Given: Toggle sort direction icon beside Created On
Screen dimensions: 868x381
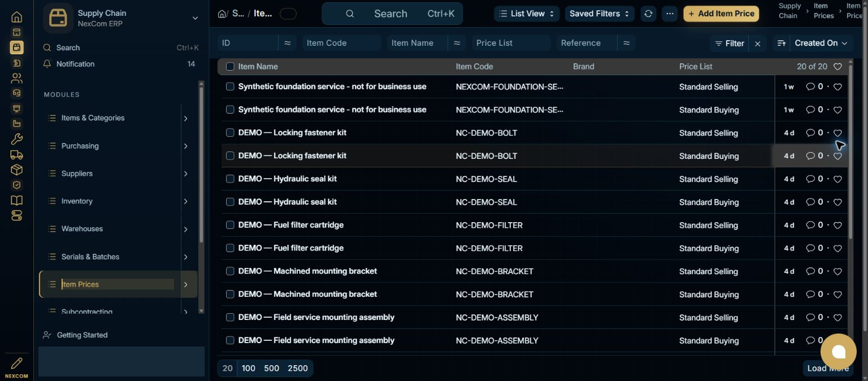Looking at the screenshot, I should click(x=782, y=43).
